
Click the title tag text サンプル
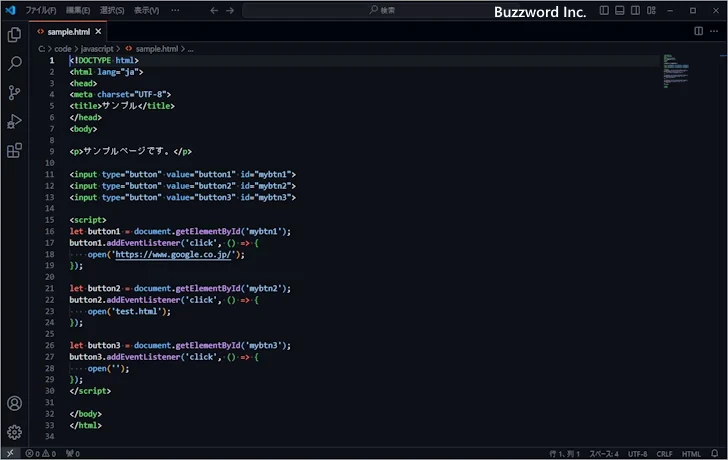pos(119,106)
